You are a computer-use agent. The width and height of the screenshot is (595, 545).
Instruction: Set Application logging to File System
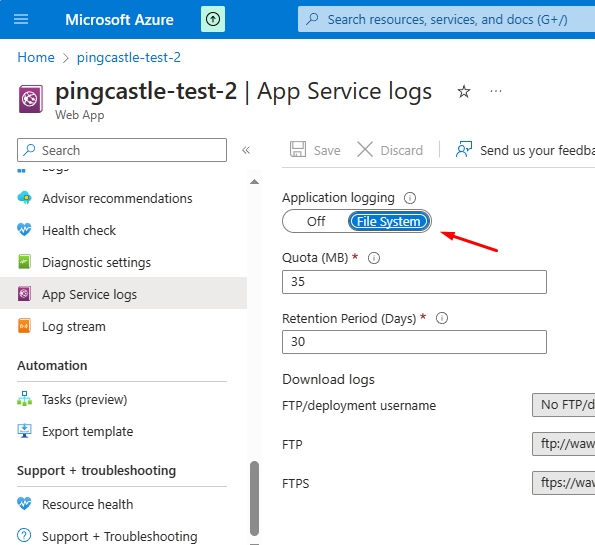tap(389, 221)
